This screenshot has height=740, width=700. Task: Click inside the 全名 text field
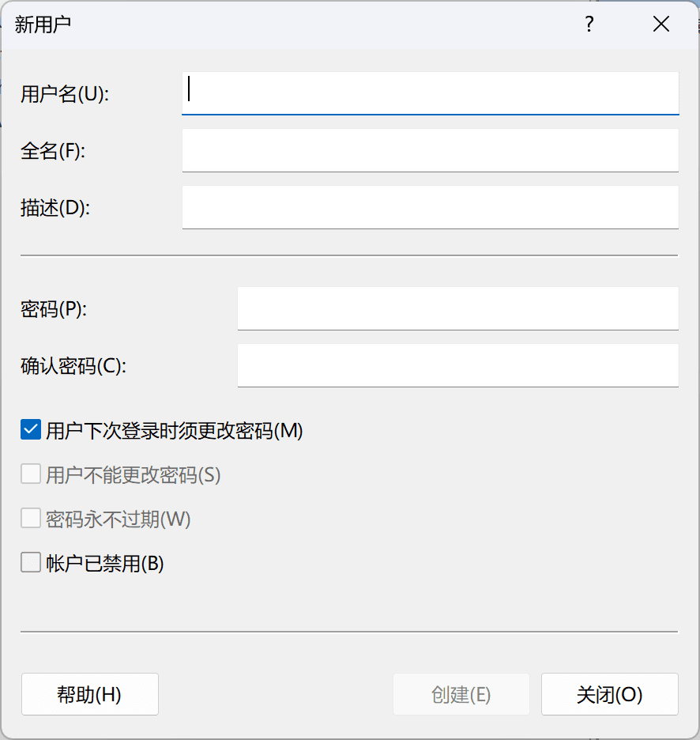pos(430,150)
